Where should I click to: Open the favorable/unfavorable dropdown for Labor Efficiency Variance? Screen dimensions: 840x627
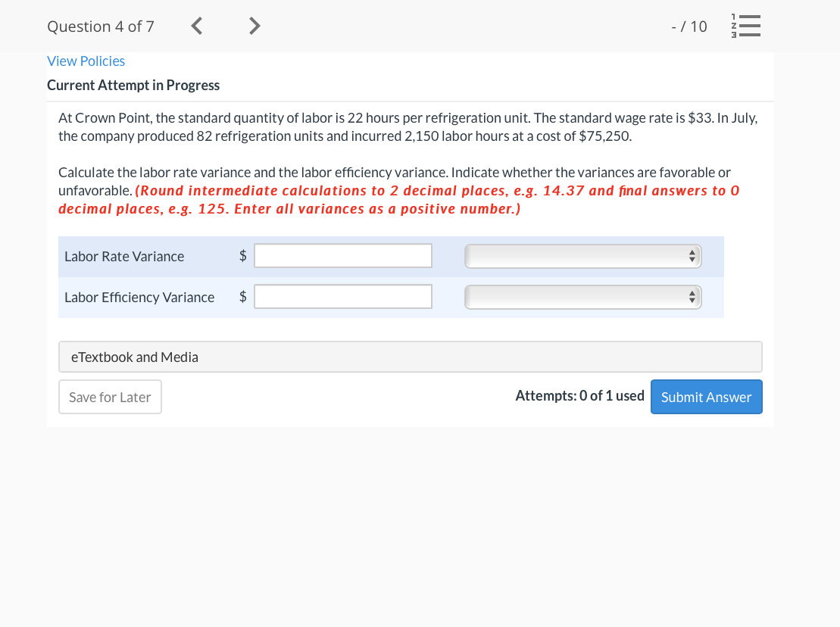point(582,296)
